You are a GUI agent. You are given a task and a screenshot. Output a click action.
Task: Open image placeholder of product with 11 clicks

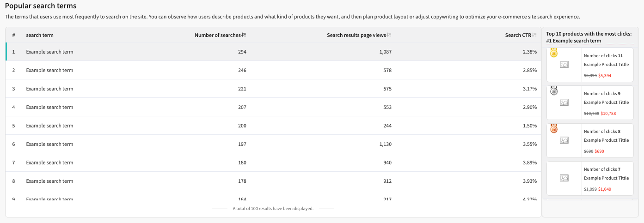click(564, 65)
